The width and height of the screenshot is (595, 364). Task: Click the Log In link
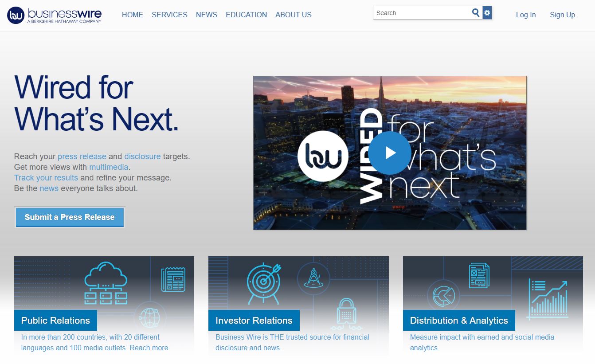(526, 15)
